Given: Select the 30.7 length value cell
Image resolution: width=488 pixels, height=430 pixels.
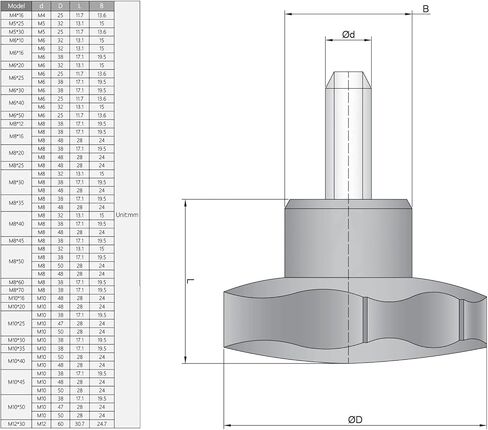Looking at the screenshot, I should pyautogui.click(x=80, y=424).
